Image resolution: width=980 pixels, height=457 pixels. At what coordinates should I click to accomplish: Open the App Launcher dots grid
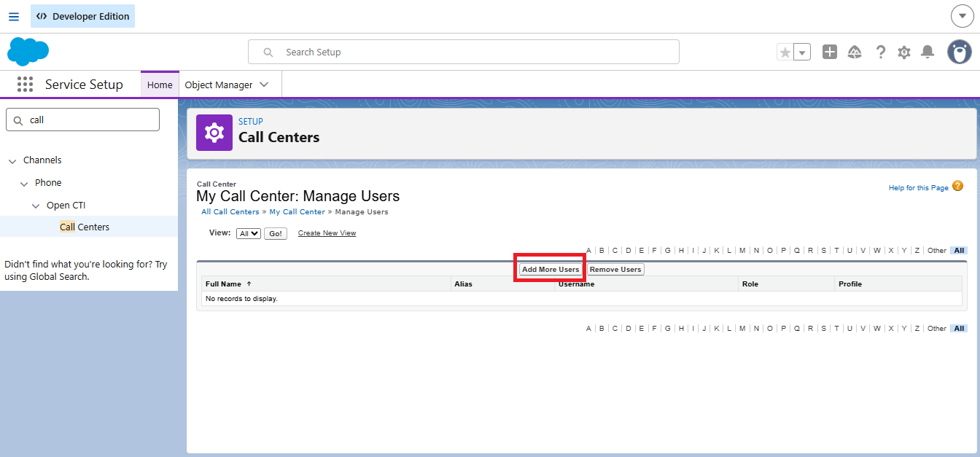26,85
